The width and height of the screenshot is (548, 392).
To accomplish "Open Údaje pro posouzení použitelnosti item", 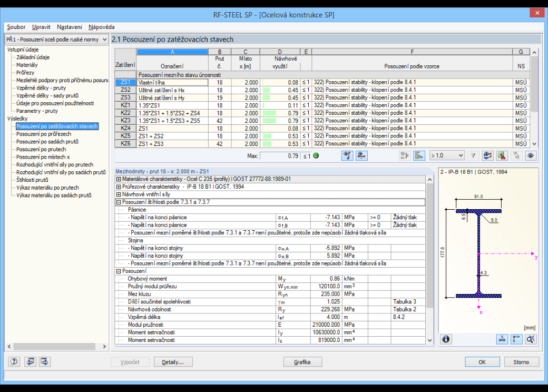I will (x=55, y=103).
